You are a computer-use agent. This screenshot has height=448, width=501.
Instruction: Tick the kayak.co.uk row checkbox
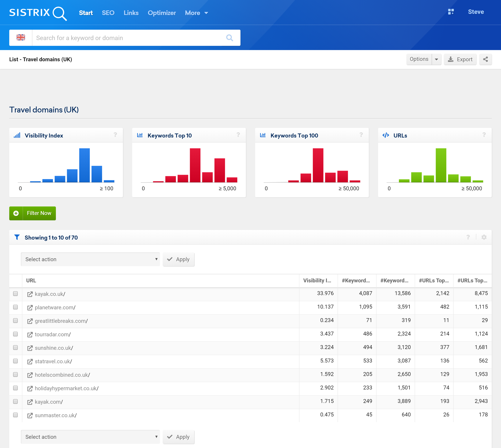coord(16,293)
